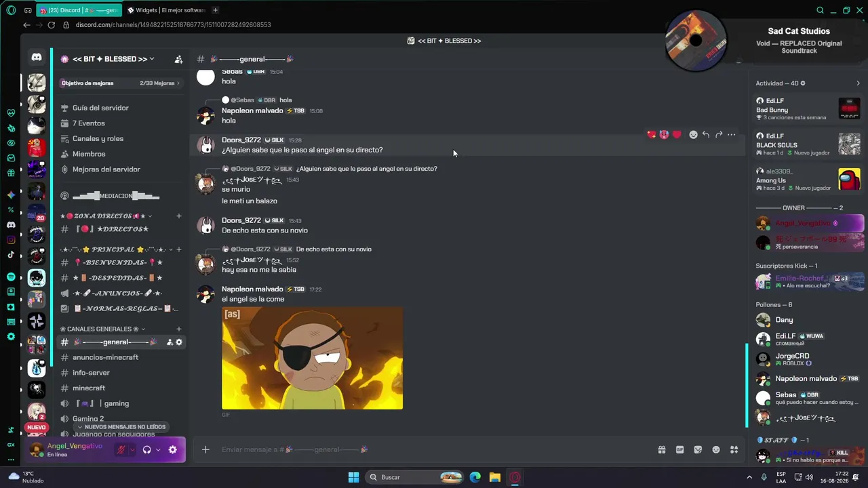Open more options on hovered message
Screen dimensions: 868x488
731,135
